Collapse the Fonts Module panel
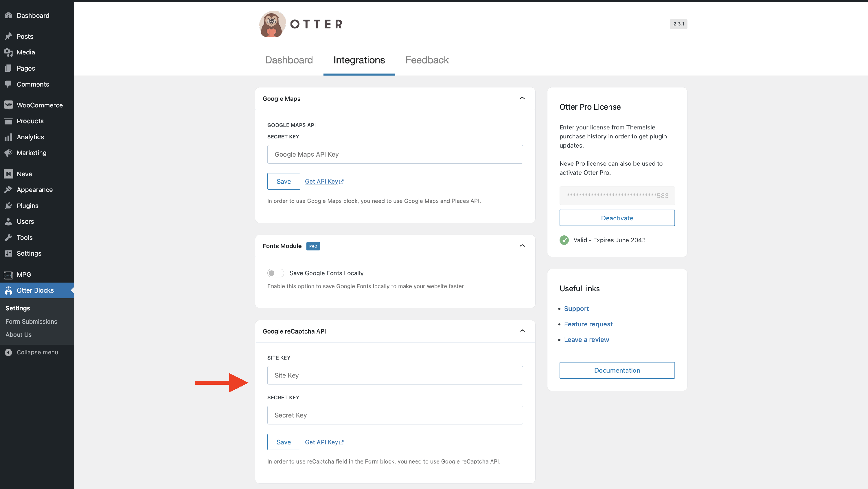 [x=522, y=246]
